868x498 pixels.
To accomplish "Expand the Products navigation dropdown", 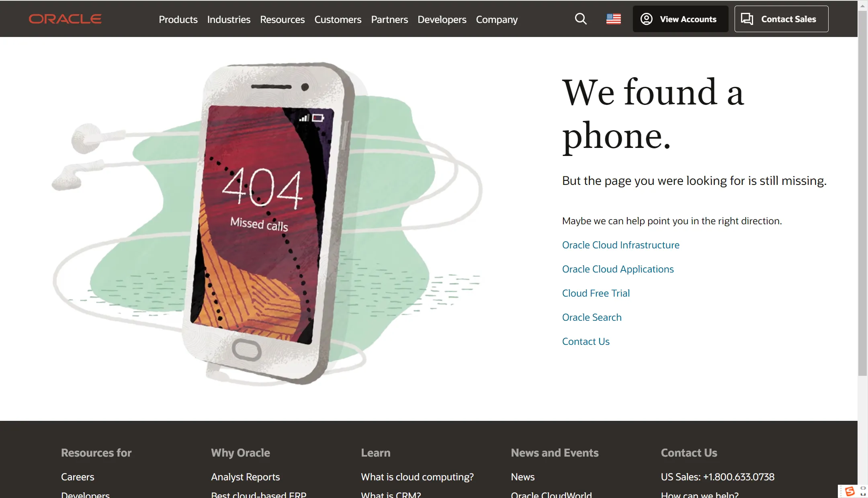I will [177, 18].
